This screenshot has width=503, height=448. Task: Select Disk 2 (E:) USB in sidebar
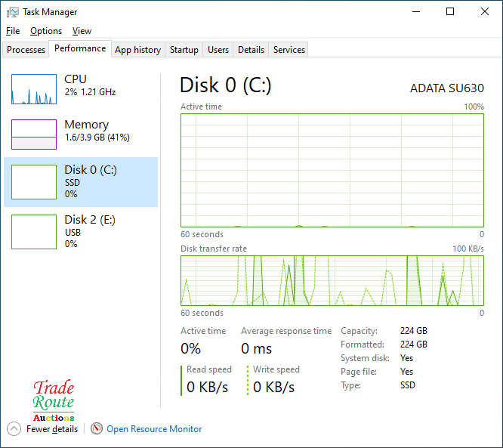point(81,231)
